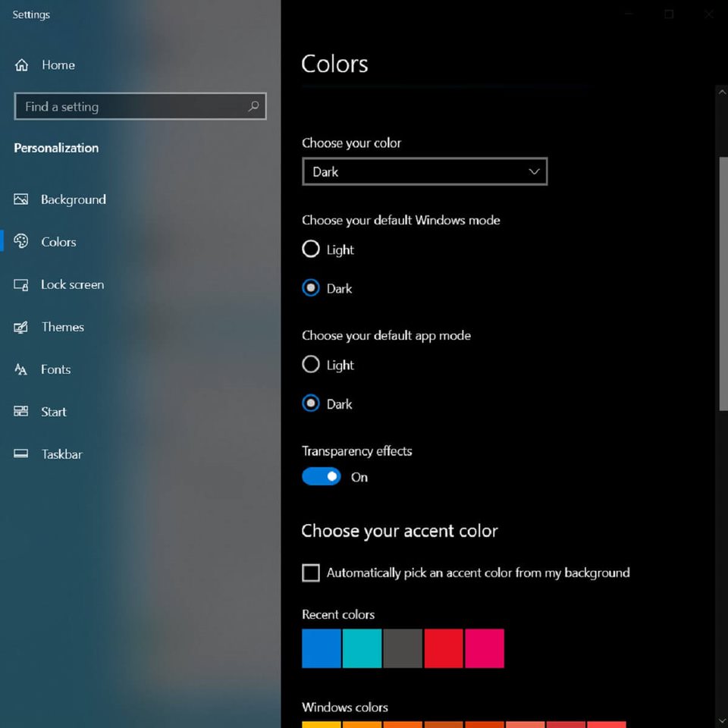Image resolution: width=728 pixels, height=728 pixels.
Task: Open the Choose your color dropdown
Action: (x=425, y=172)
